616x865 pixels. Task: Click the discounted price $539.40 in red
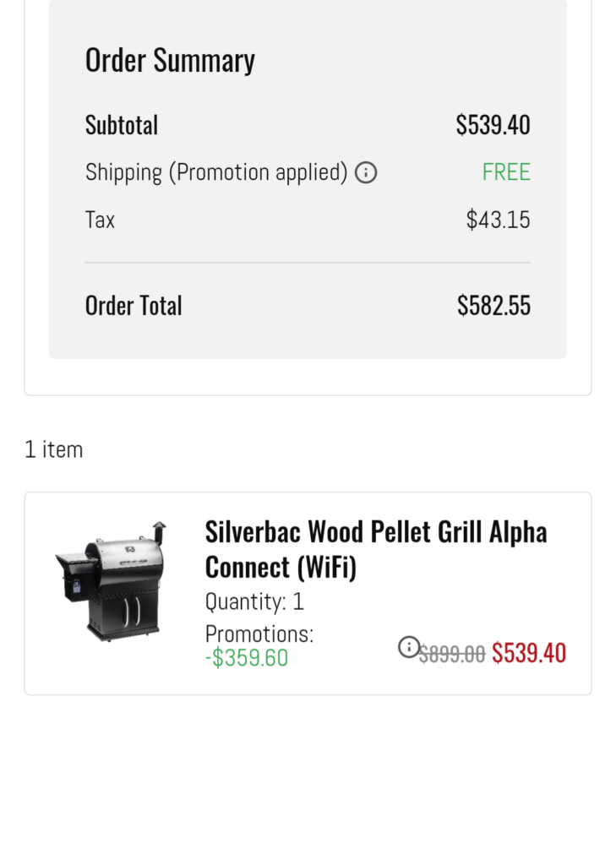[x=529, y=652]
